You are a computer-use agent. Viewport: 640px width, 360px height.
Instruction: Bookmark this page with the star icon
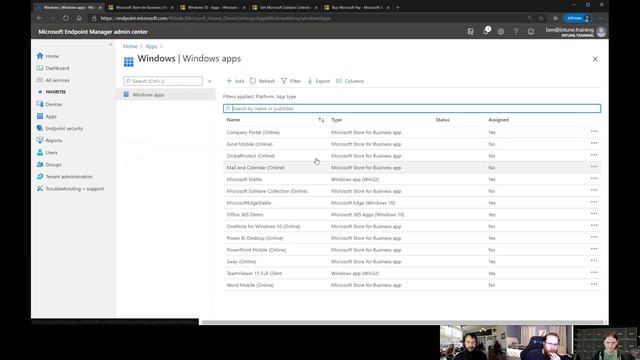(x=541, y=18)
